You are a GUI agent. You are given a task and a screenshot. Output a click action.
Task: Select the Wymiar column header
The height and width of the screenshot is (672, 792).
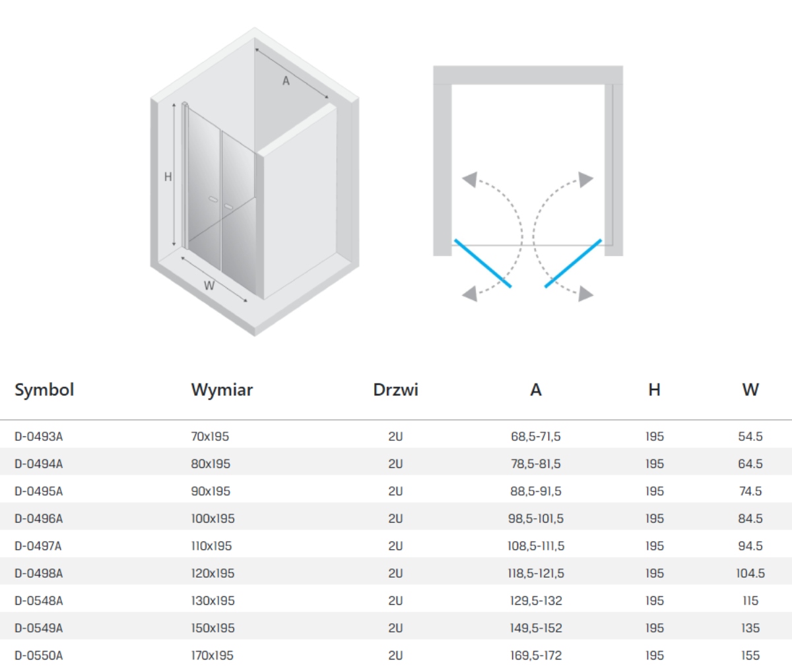click(222, 389)
